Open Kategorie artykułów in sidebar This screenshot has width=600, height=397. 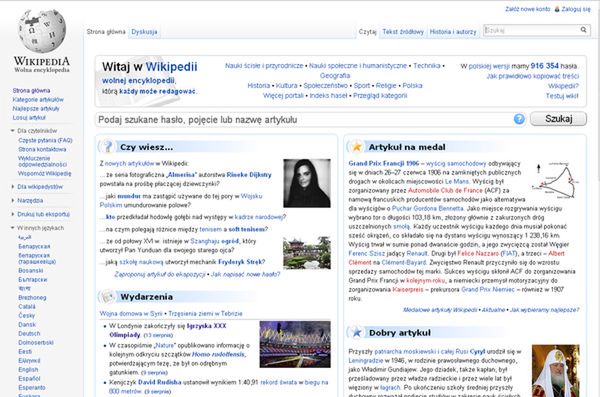click(38, 100)
